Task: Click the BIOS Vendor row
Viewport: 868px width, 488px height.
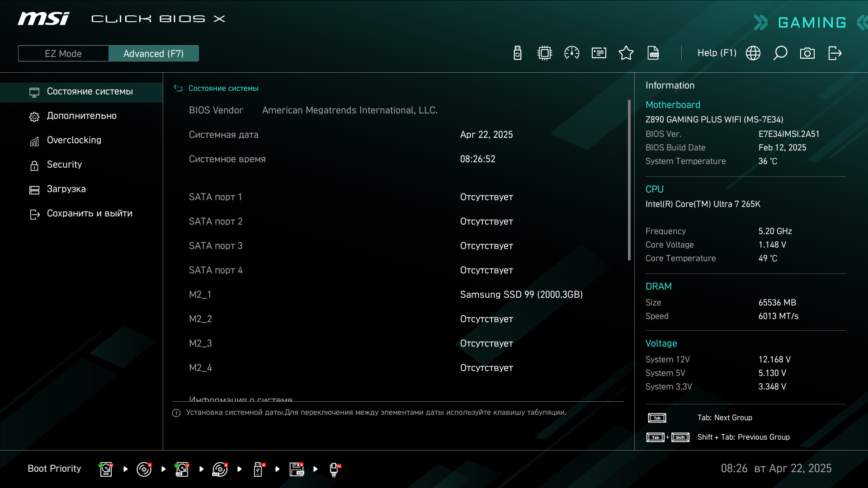Action: (398, 110)
